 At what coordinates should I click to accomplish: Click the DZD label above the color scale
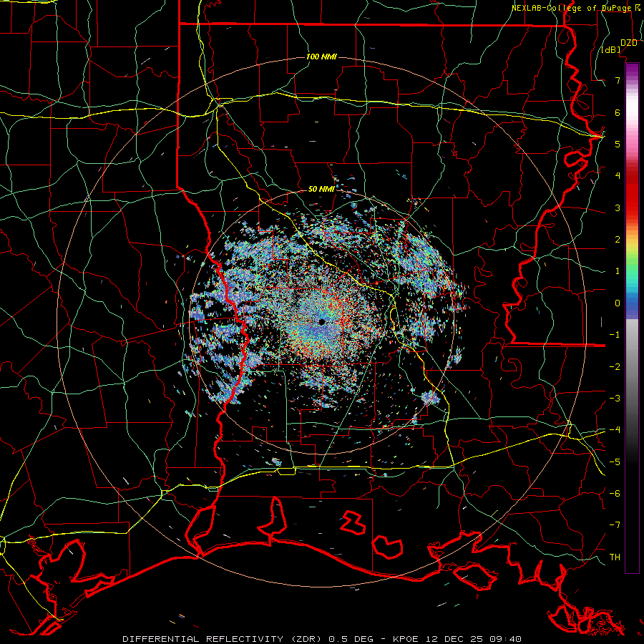(629, 43)
